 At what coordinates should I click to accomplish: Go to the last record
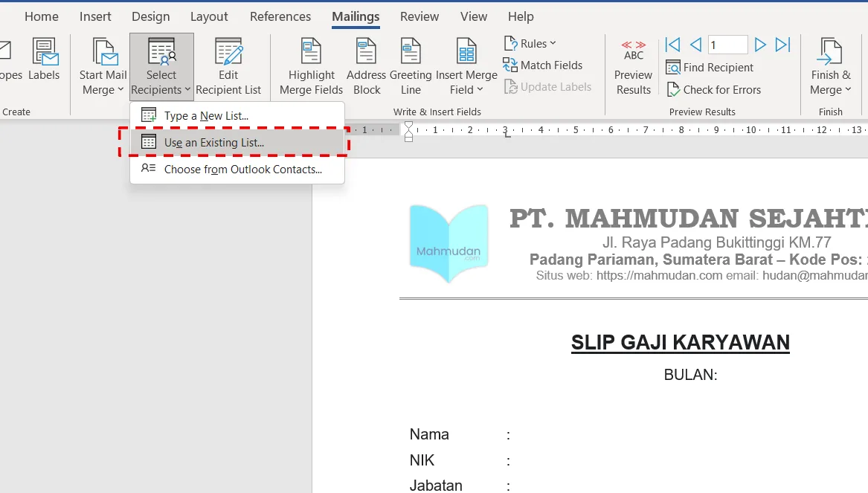pyautogui.click(x=782, y=45)
